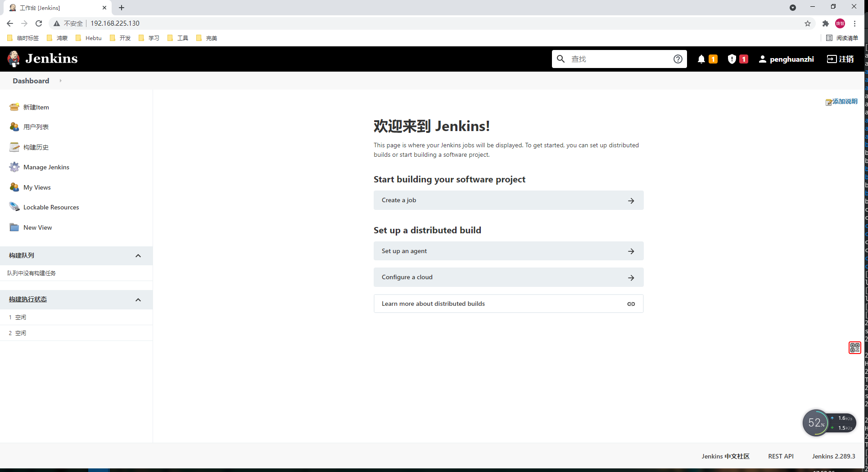Image resolution: width=868 pixels, height=472 pixels.
Task: Open the Jenkins 中文社区 footer link
Action: pyautogui.click(x=725, y=456)
